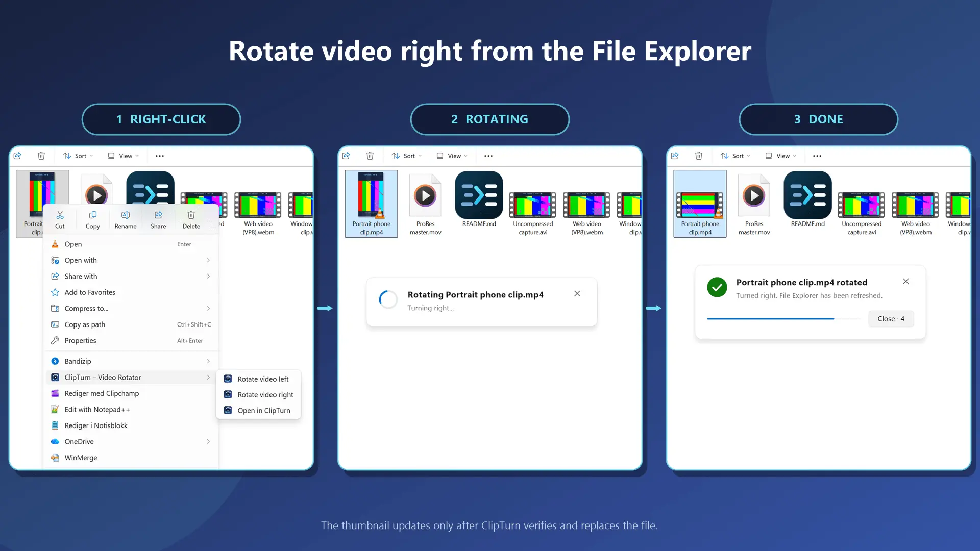Click share icon in first panel toolbar

[17, 156]
